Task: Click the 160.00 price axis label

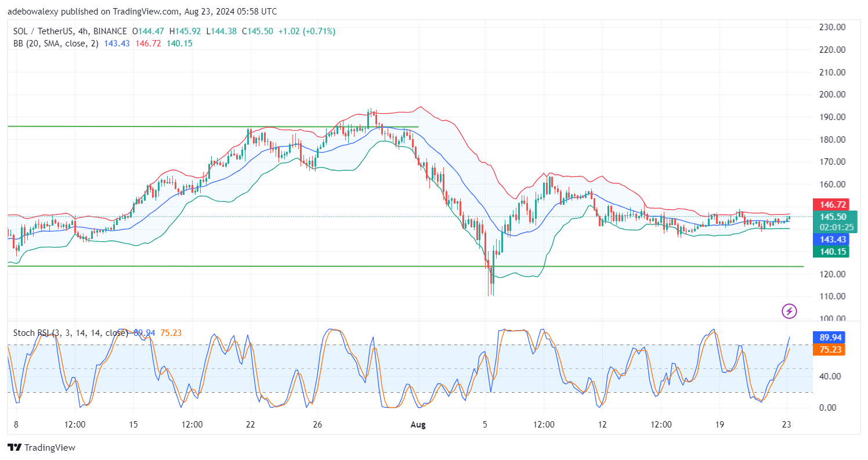Action: [x=831, y=184]
